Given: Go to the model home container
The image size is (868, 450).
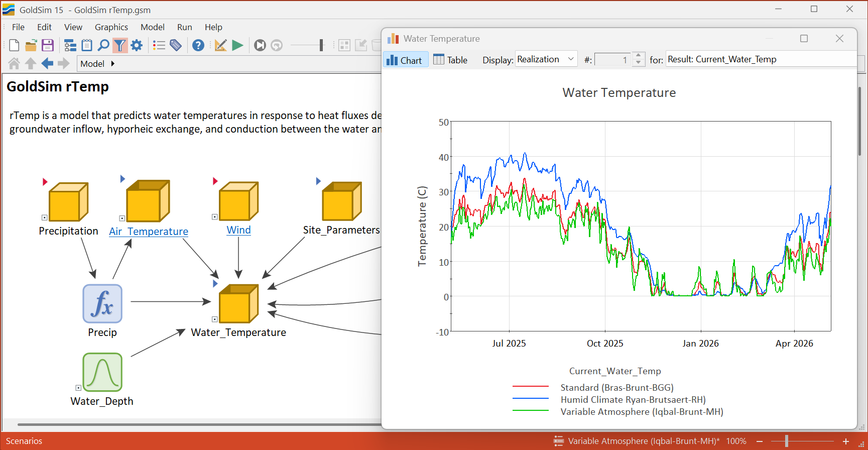Looking at the screenshot, I should click(14, 63).
